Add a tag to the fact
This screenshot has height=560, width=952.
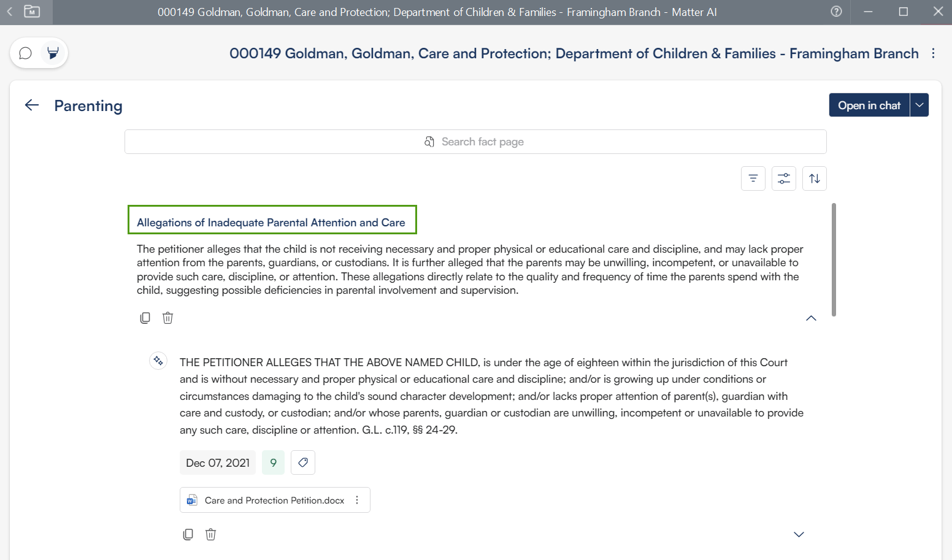303,462
